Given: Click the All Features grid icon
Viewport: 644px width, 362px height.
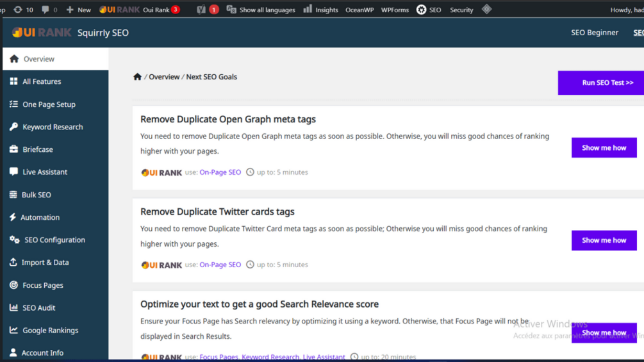Looking at the screenshot, I should click(x=13, y=81).
